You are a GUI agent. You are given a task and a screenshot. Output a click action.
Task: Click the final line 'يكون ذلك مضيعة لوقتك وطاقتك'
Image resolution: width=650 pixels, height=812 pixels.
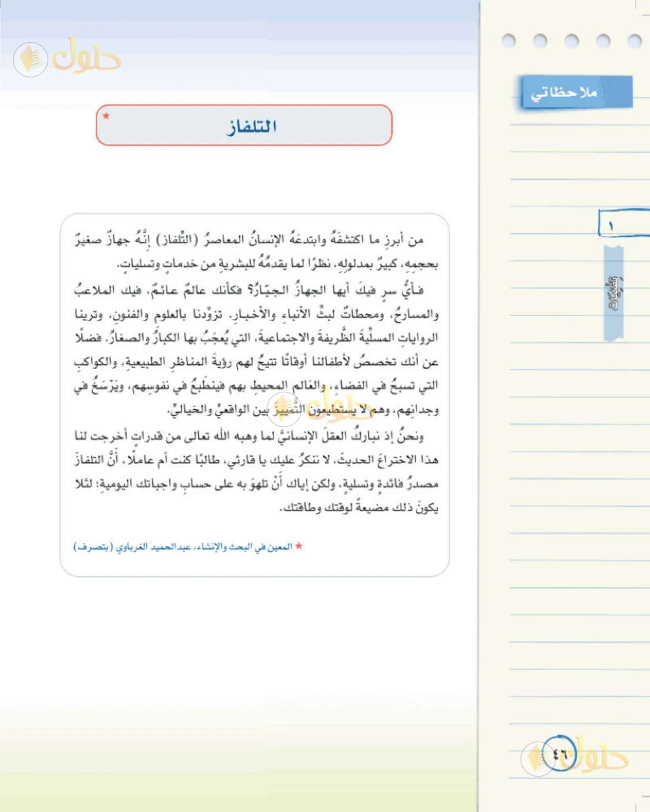pos(359,508)
